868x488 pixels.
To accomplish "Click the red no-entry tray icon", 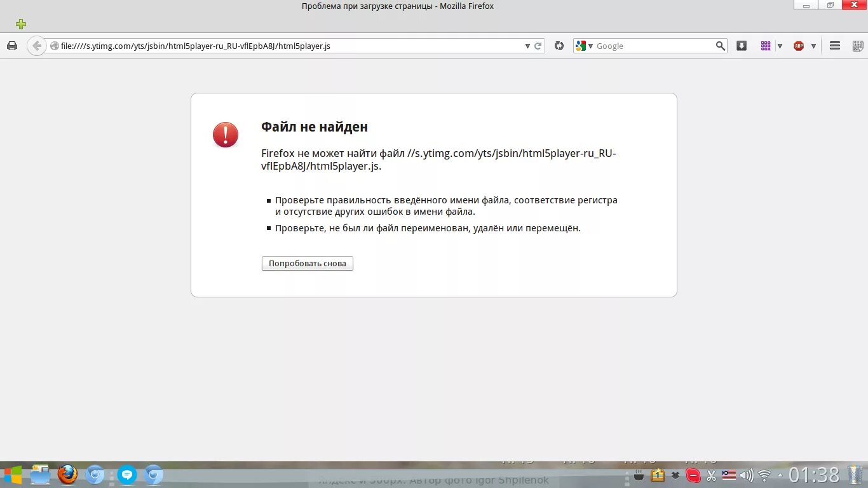I will coord(693,475).
